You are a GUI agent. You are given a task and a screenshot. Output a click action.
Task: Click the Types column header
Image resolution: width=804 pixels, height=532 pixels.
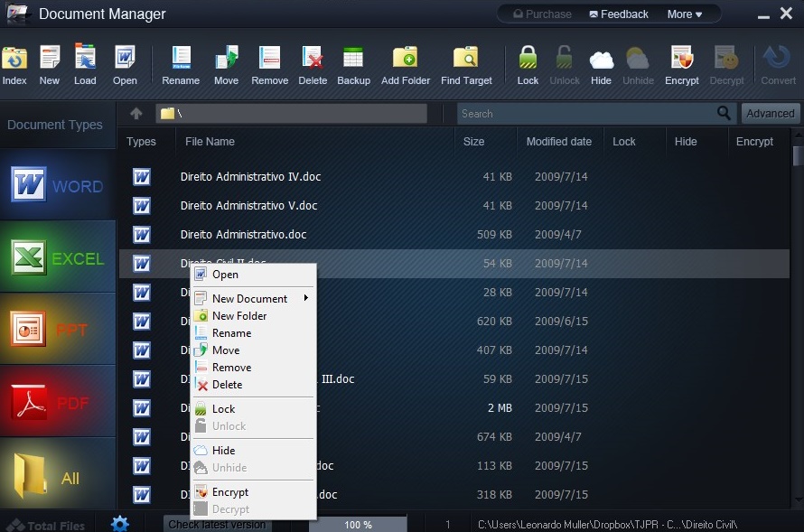click(141, 142)
